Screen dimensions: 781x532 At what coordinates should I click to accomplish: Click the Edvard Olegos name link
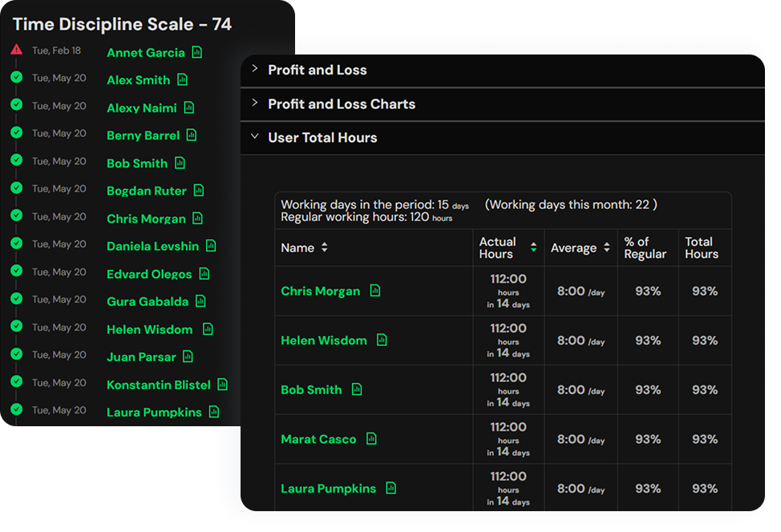[x=149, y=274]
